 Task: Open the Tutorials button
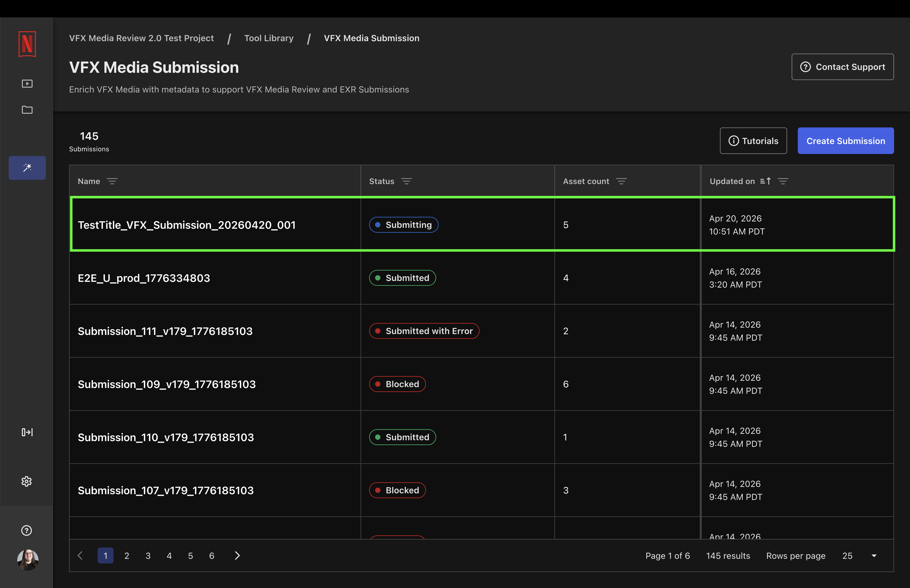click(753, 141)
